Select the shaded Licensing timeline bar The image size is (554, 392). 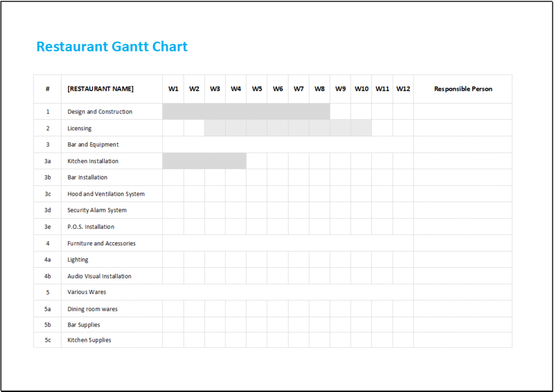point(288,128)
